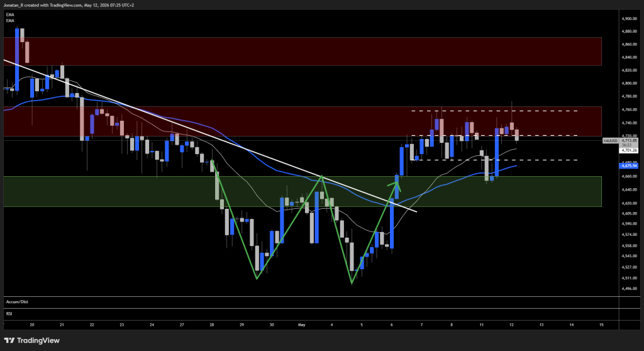Image resolution: width=644 pixels, height=351 pixels.
Task: Select the uppermost red resistance zone rectangle
Action: [303, 52]
